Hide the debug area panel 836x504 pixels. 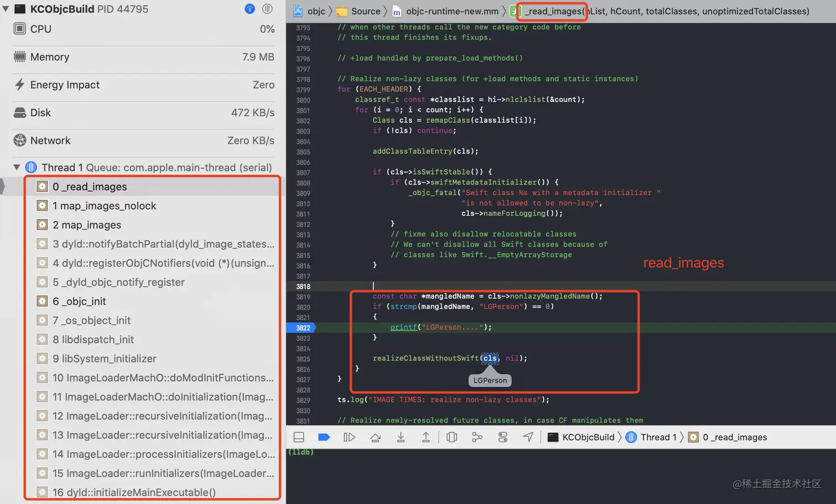tap(299, 437)
